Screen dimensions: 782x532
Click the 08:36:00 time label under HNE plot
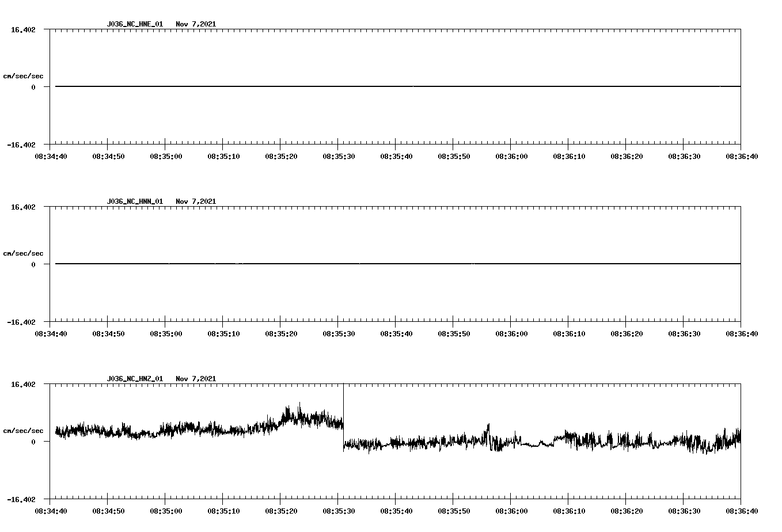tap(511, 157)
